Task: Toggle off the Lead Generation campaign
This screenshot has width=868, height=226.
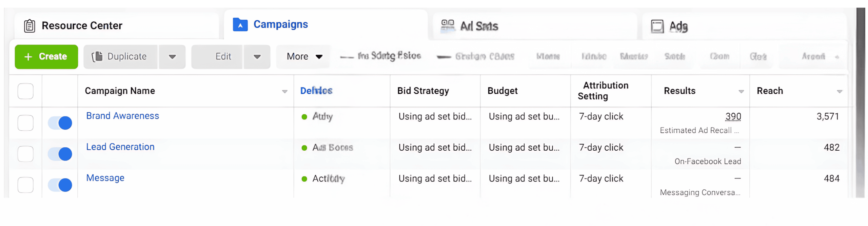Action: point(60,154)
